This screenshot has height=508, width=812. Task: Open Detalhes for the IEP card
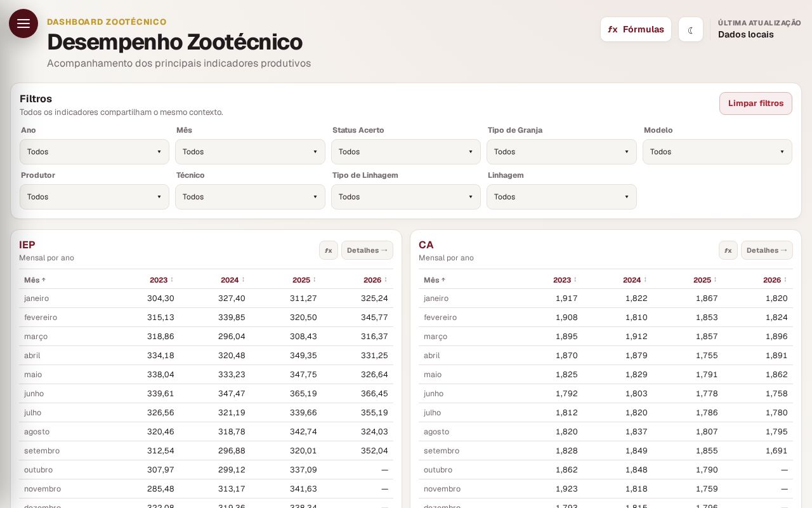pyautogui.click(x=367, y=250)
